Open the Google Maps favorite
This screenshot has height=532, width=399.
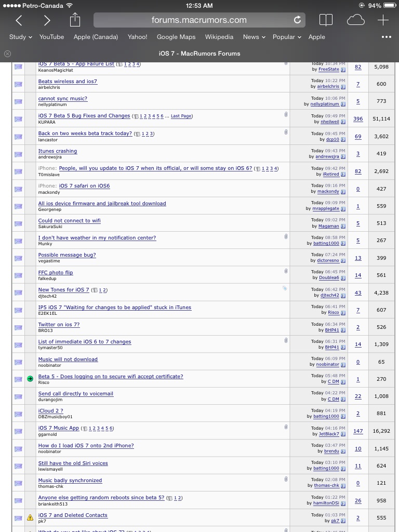click(x=176, y=37)
